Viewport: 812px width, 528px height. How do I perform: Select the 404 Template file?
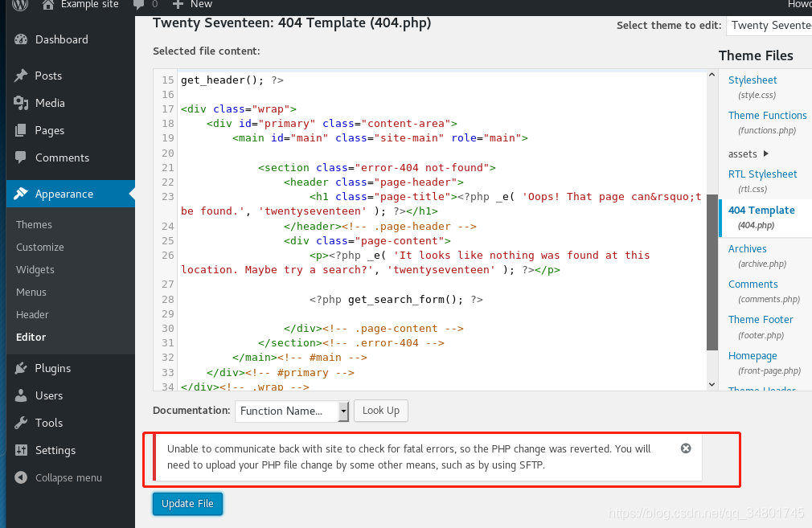(761, 211)
